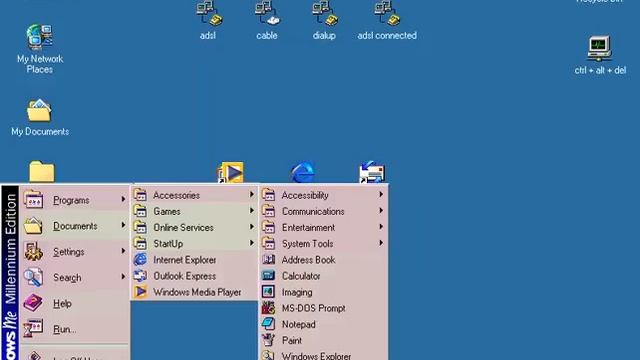
Task: Select Documents in the Start menu
Action: pyautogui.click(x=75, y=226)
